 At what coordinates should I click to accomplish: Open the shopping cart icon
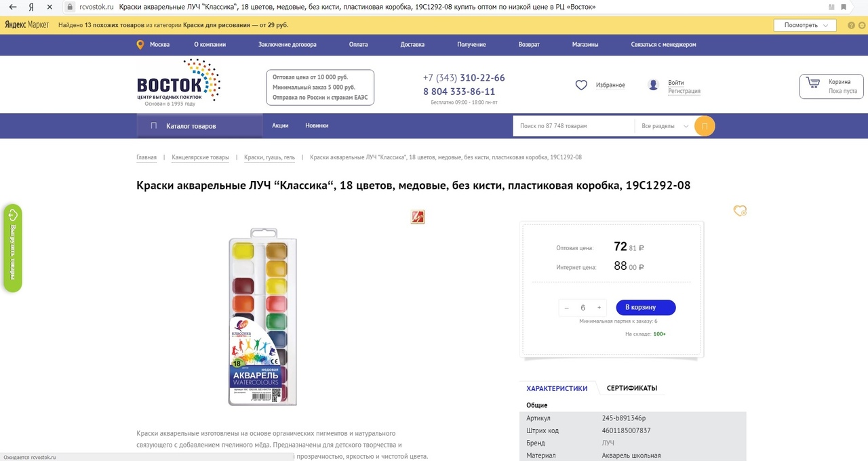812,85
